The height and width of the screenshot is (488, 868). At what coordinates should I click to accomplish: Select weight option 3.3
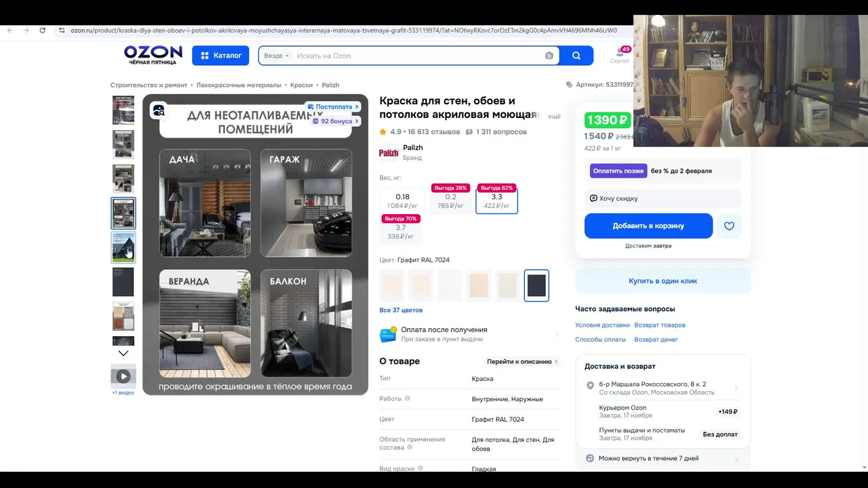pos(496,201)
